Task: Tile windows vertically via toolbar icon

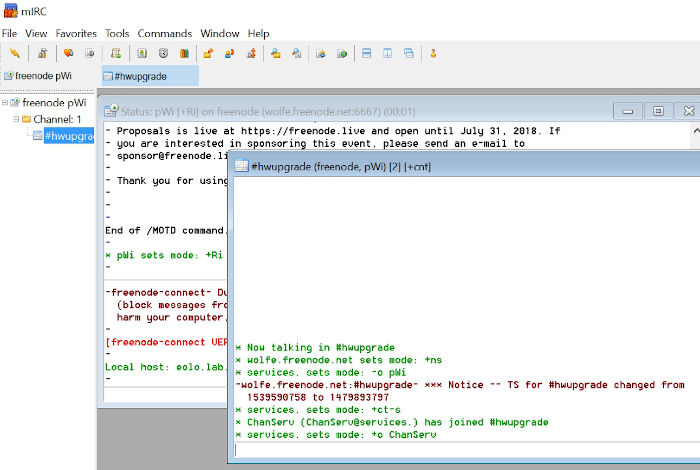Action: coord(388,54)
